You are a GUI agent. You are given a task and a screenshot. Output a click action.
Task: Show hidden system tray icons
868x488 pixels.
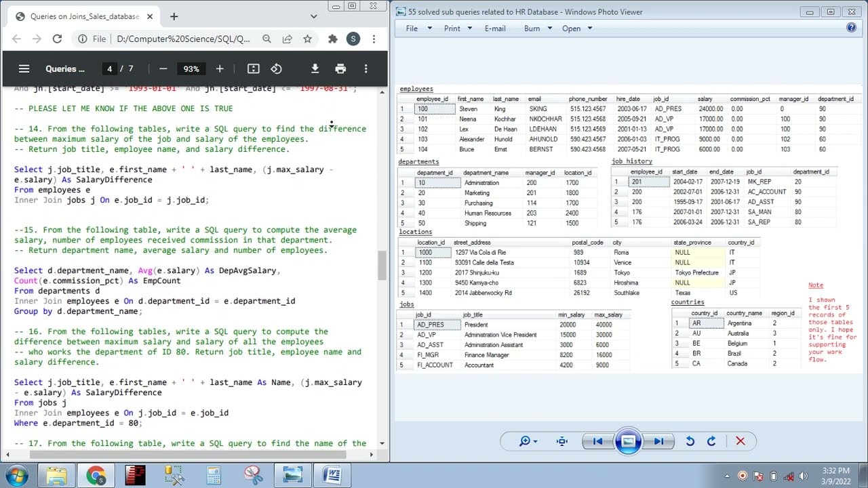coord(728,476)
